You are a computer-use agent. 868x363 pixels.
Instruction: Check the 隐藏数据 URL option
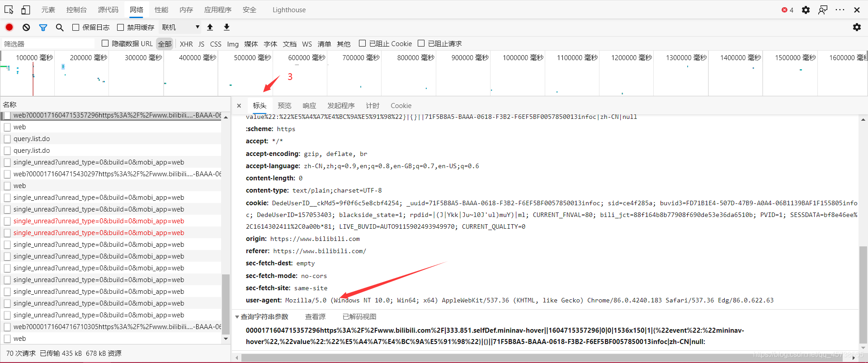tap(105, 43)
